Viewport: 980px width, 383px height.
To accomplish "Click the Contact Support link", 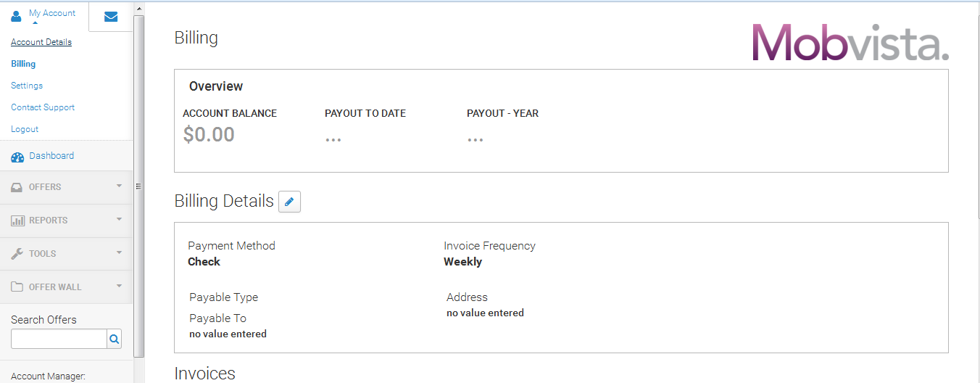I will click(43, 107).
